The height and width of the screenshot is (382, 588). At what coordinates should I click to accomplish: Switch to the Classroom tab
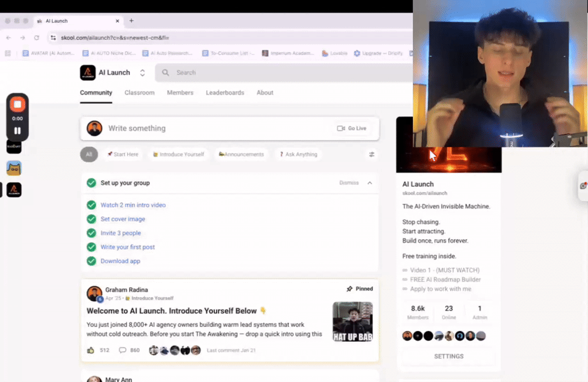click(x=139, y=92)
